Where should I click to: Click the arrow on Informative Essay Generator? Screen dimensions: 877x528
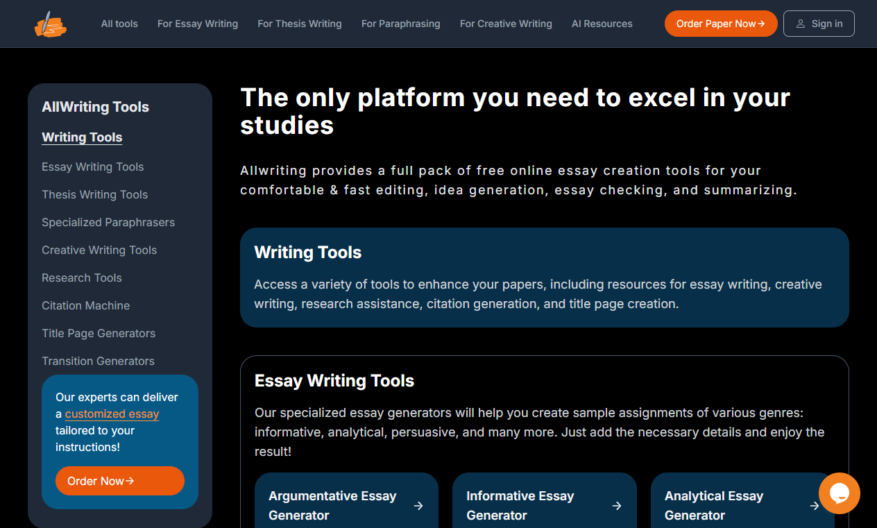point(616,506)
